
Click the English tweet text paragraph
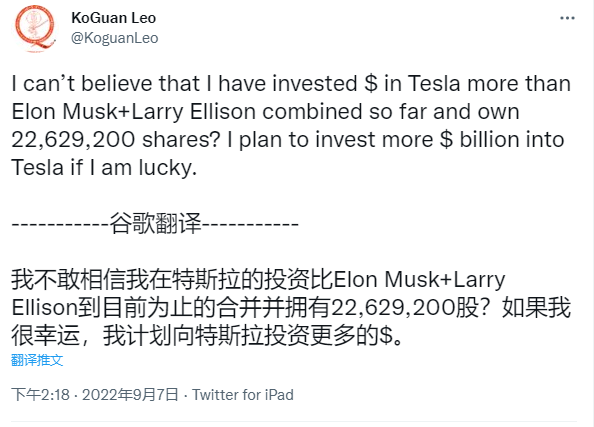coord(291,125)
